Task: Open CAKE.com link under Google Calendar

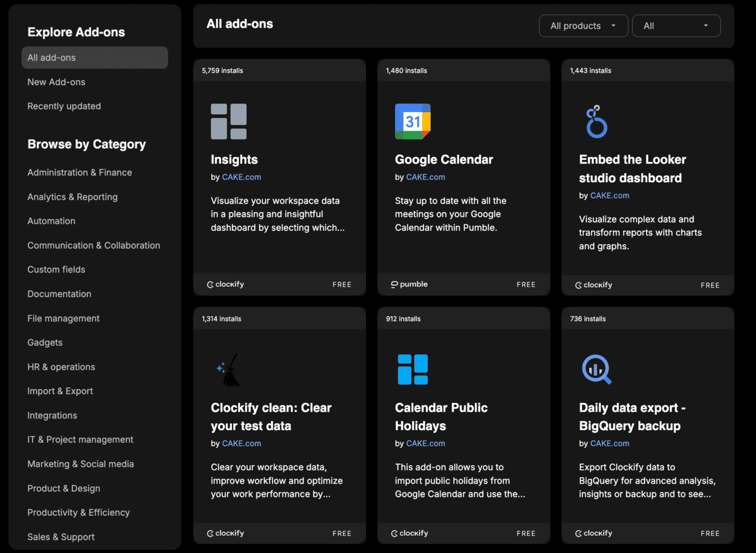Action: (x=425, y=177)
